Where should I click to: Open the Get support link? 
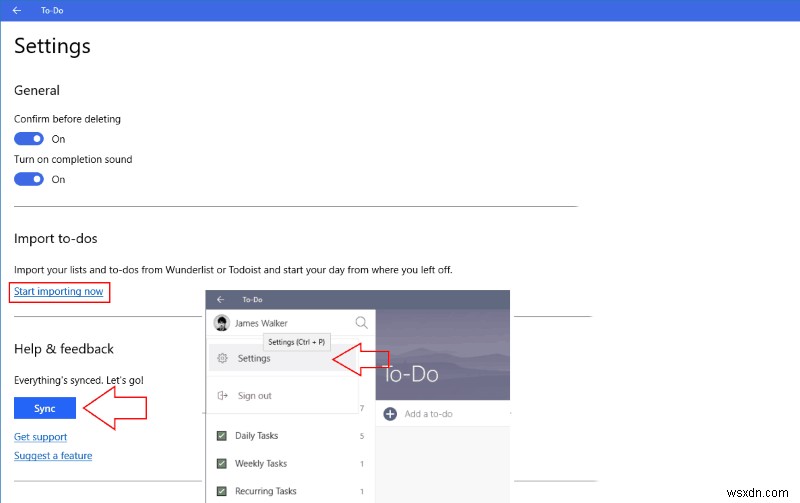click(40, 437)
